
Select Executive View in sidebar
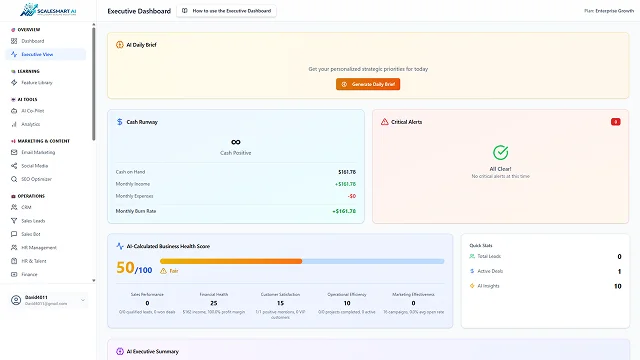46,54
